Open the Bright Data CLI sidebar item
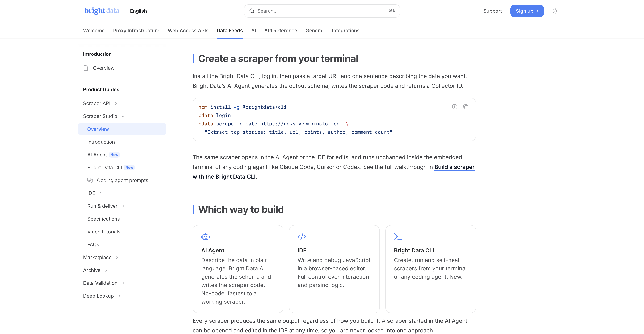This screenshot has width=644, height=334. (104, 167)
